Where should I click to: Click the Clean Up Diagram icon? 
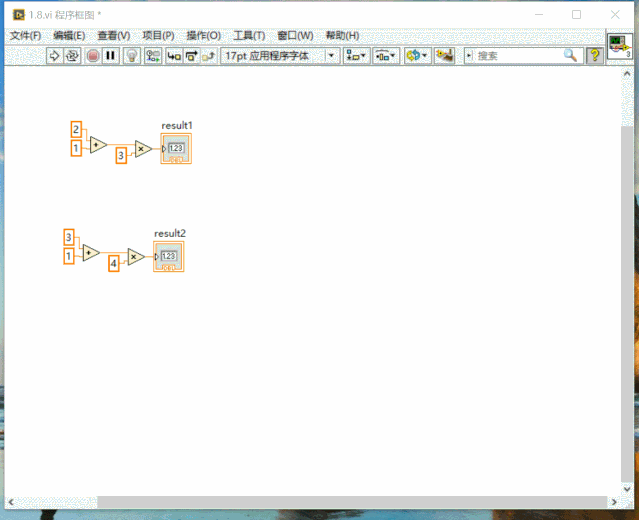[x=445, y=56]
